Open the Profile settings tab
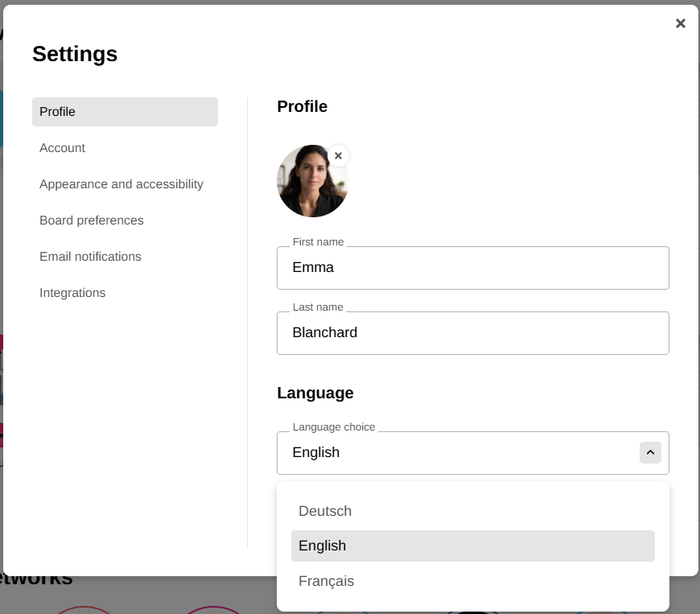 point(125,112)
